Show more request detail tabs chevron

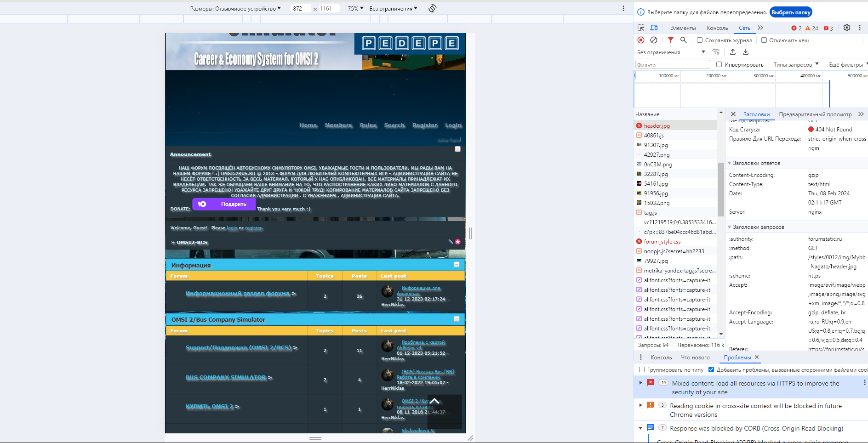[861, 114]
